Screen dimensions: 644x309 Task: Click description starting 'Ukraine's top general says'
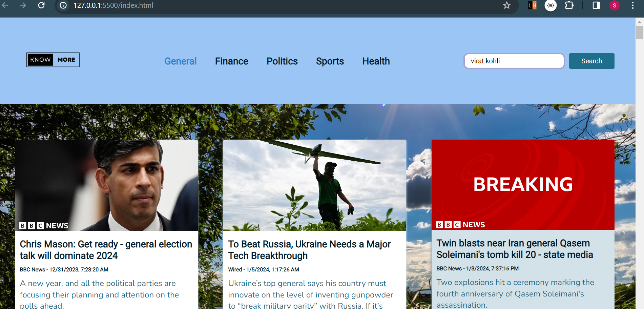click(x=311, y=294)
